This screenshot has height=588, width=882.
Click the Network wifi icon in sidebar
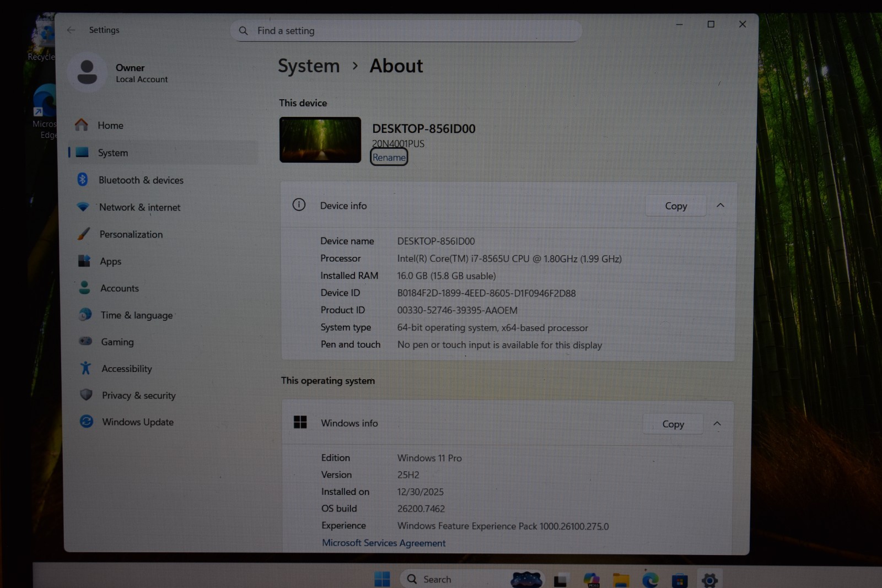pos(83,207)
